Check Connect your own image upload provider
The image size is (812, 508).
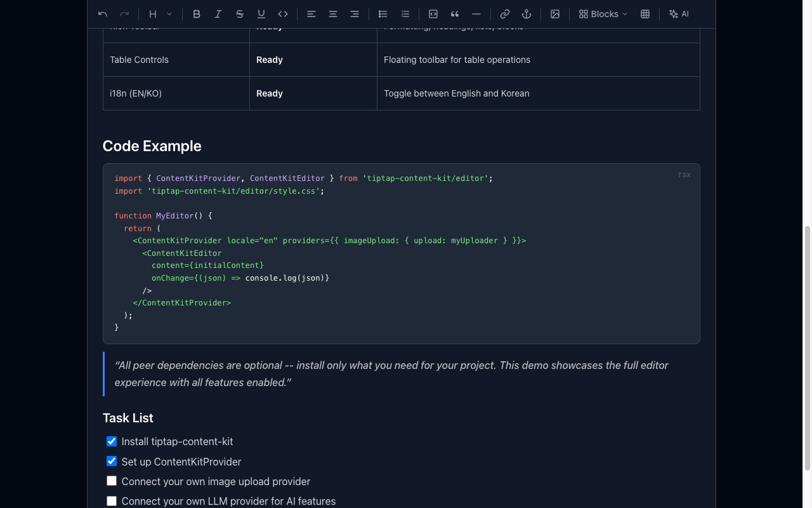point(112,481)
